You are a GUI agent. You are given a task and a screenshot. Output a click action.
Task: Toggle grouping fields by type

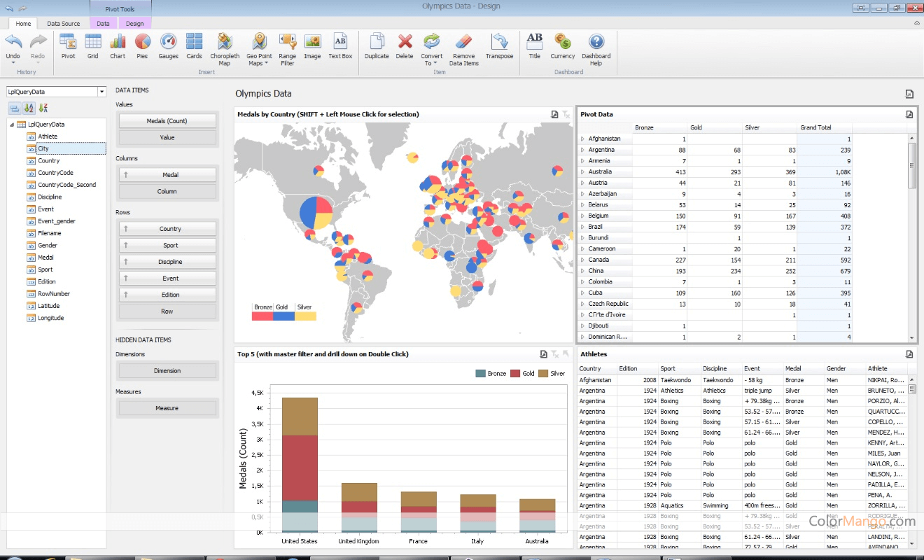pos(14,108)
